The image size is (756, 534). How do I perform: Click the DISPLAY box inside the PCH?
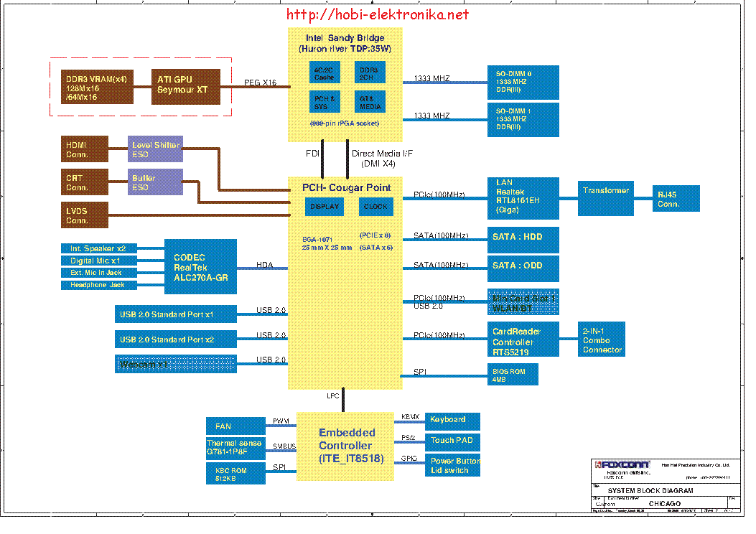coord(325,206)
